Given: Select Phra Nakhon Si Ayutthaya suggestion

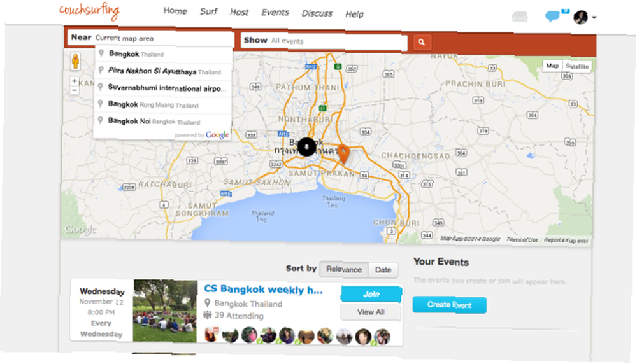Looking at the screenshot, I should (163, 71).
